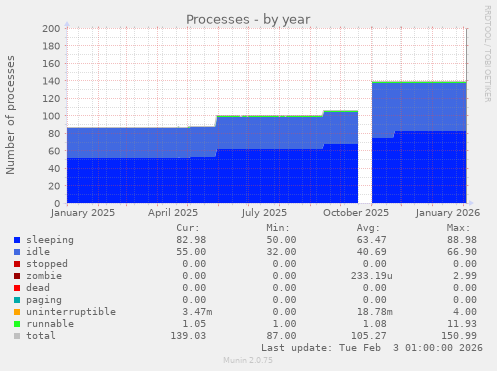Click the chart title 'Processes - by year'
The width and height of the screenshot is (497, 371).
(x=248, y=20)
